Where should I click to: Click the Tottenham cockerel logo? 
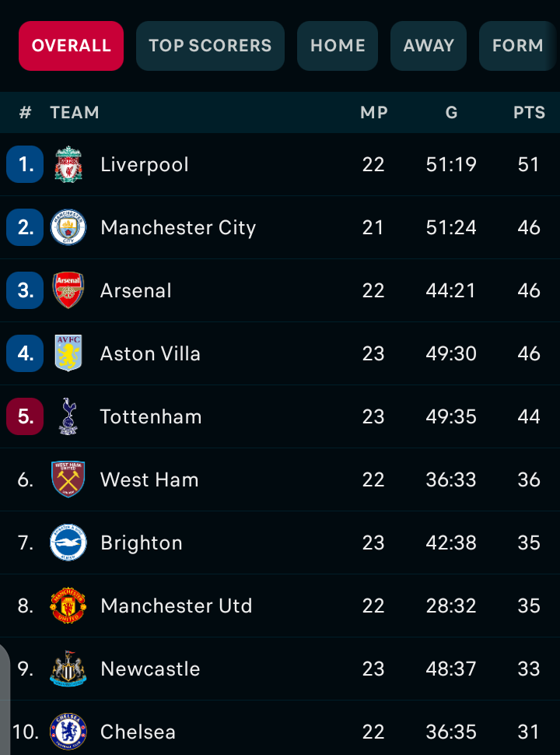click(x=68, y=416)
